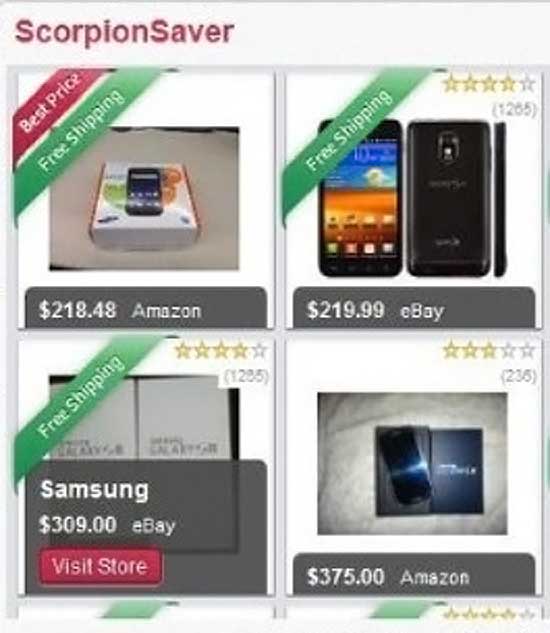The width and height of the screenshot is (550, 633).
Task: Open phone with blue box image
Action: coord(412,463)
